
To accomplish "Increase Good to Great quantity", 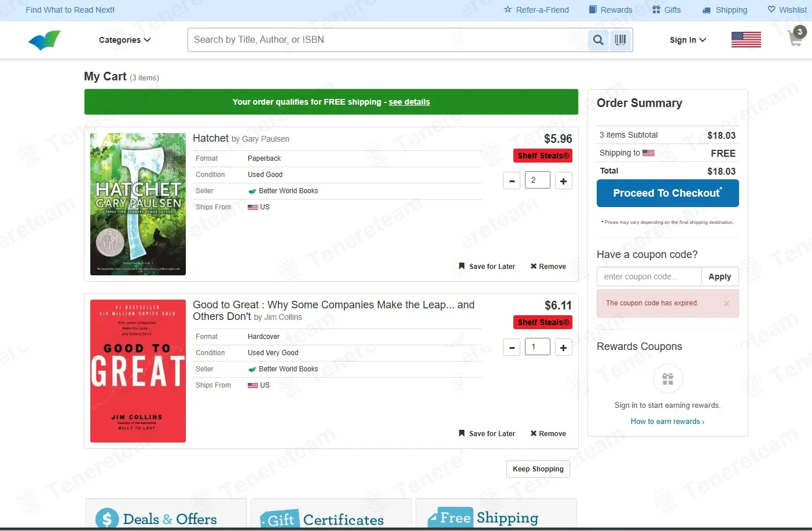I will [563, 348].
